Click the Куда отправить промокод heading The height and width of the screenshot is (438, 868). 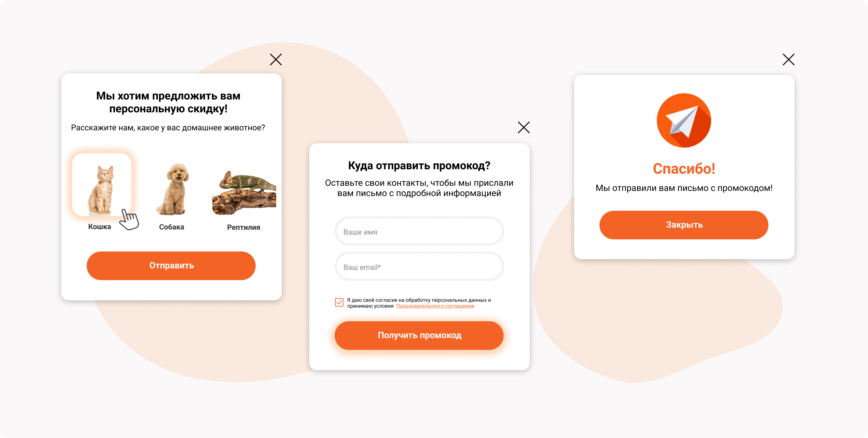[419, 166]
